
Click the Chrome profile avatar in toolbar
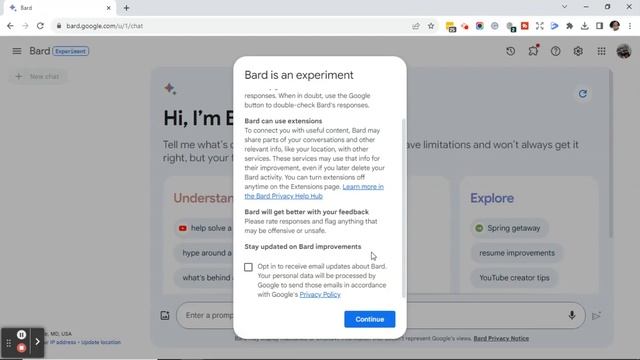(x=615, y=26)
